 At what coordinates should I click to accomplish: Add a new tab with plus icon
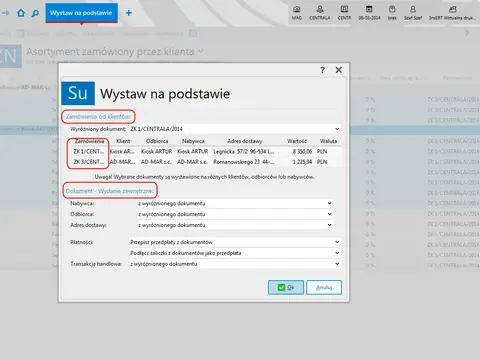click(x=129, y=13)
